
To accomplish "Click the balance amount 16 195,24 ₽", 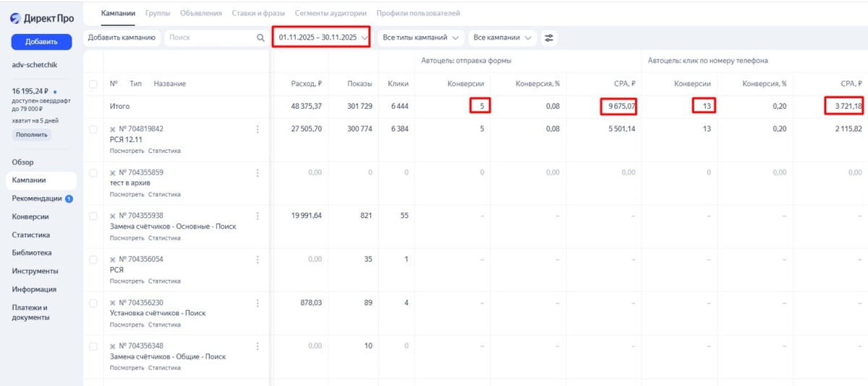I will 31,92.
